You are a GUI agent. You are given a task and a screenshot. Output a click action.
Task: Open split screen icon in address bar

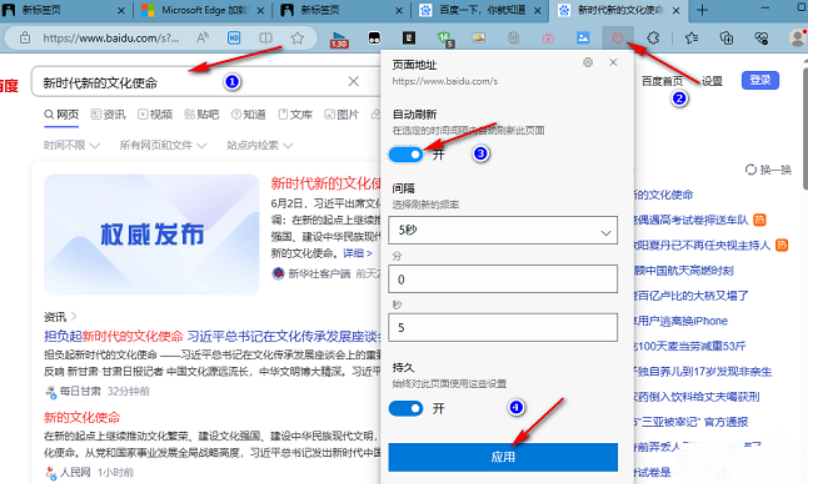[265, 37]
